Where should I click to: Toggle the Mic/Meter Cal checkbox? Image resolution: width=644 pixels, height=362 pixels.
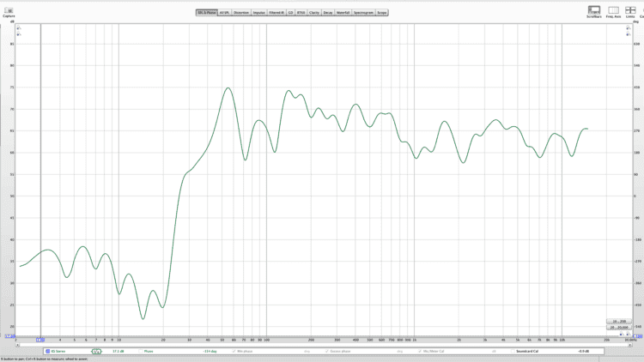coord(420,352)
